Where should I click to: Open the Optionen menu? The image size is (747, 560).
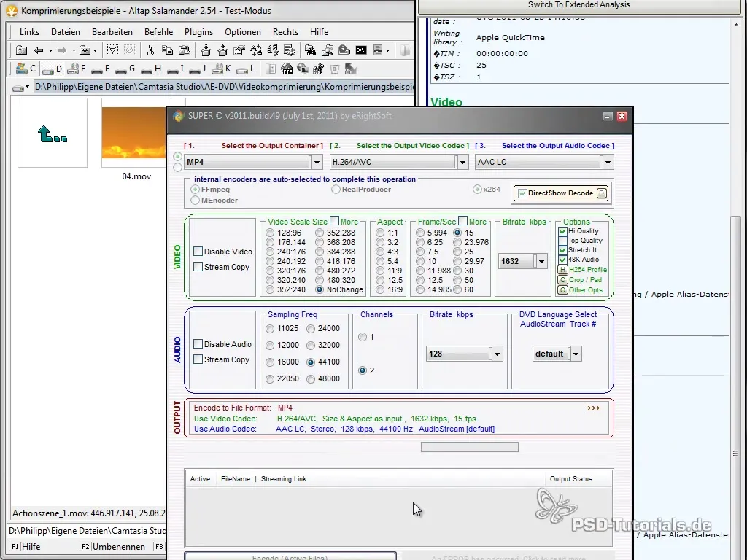click(x=243, y=32)
